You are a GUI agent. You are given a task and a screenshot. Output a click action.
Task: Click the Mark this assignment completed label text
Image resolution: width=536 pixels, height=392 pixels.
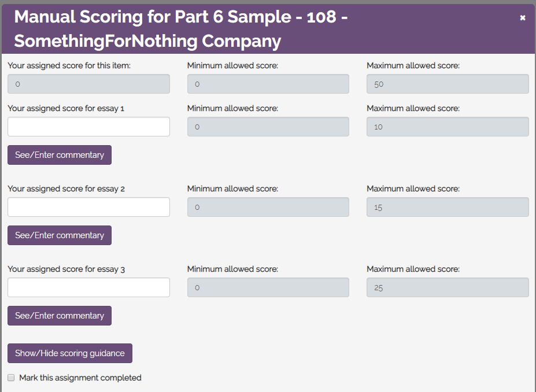click(80, 377)
